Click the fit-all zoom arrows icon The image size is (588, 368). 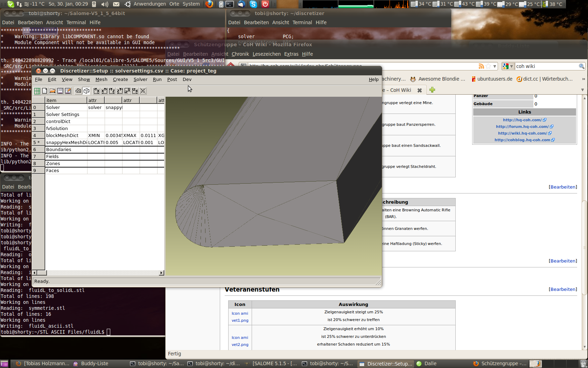(143, 91)
